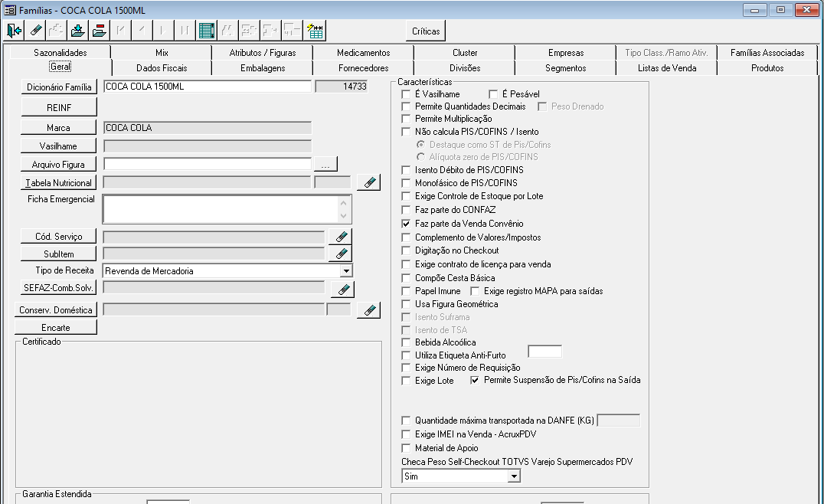Click eraser icon beside SEFAZ-Comb.Solv.
The width and height of the screenshot is (824, 504).
point(342,289)
